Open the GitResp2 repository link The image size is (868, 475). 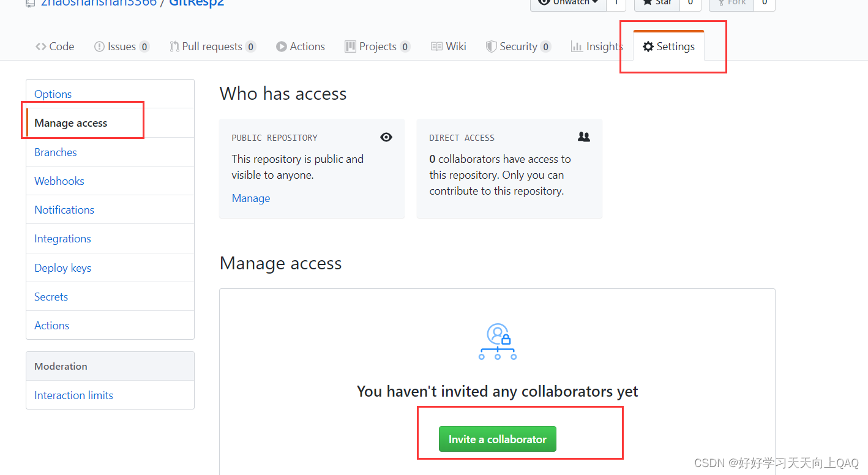click(x=196, y=3)
